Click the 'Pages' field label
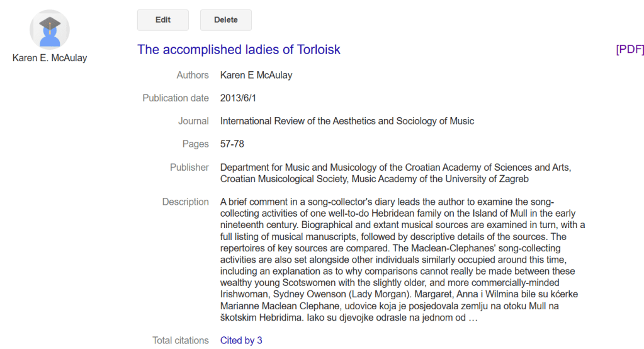This screenshot has height=349, width=644. [x=195, y=144]
